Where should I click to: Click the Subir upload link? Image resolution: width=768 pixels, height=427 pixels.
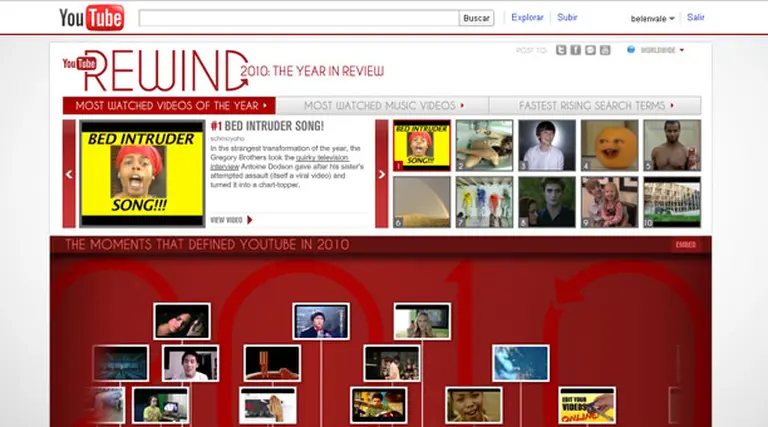(567, 17)
